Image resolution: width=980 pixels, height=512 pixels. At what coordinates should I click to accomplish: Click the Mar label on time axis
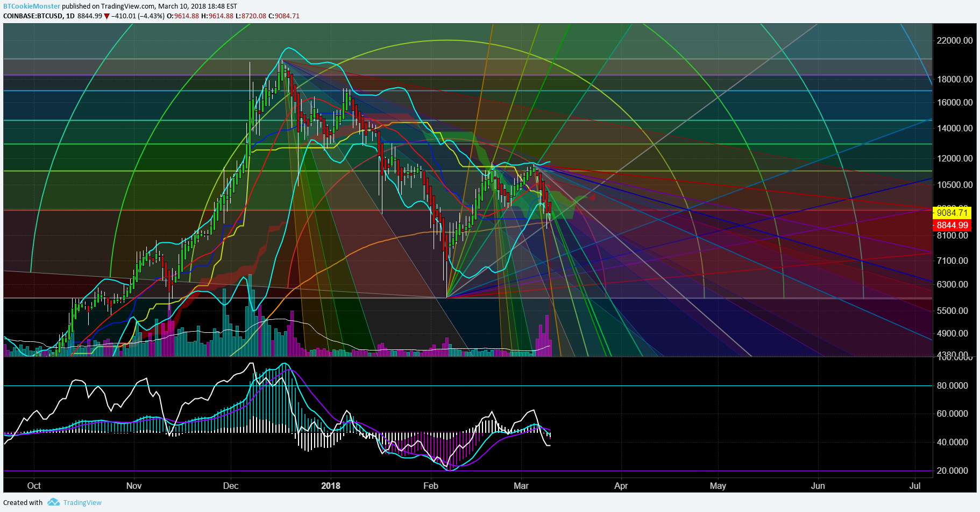click(x=521, y=486)
